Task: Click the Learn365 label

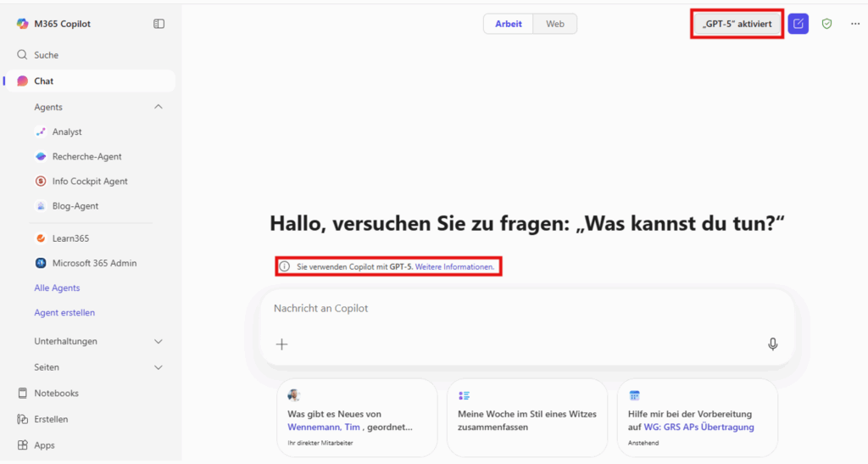Action: click(70, 238)
